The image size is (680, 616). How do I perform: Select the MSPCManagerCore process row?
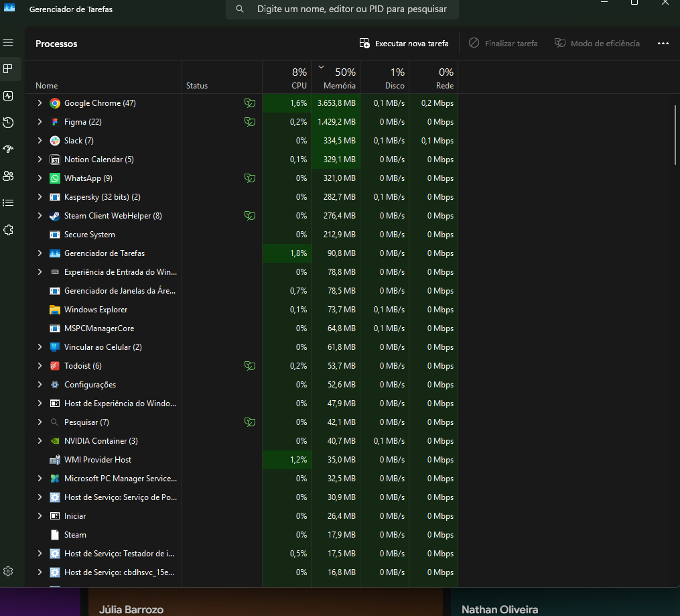(x=242, y=328)
